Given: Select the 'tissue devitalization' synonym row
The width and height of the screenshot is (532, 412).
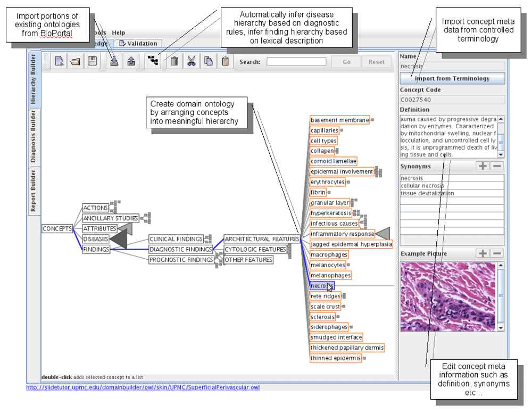Looking at the screenshot, I should [452, 193].
